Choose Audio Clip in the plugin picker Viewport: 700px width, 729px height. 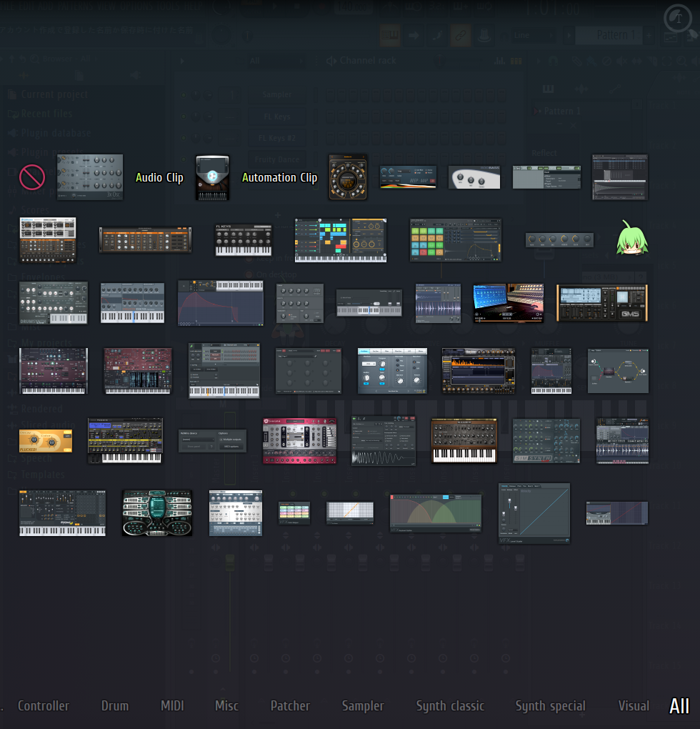point(159,177)
